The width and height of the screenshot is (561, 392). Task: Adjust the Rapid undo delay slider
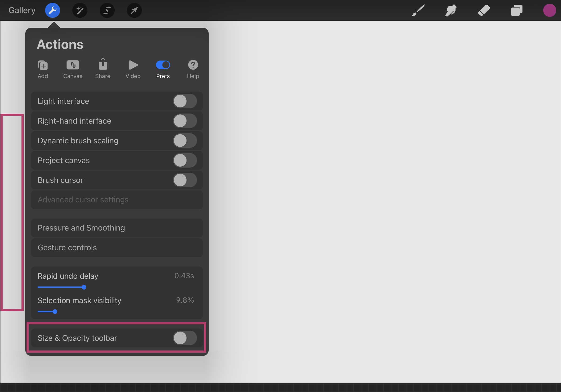84,287
